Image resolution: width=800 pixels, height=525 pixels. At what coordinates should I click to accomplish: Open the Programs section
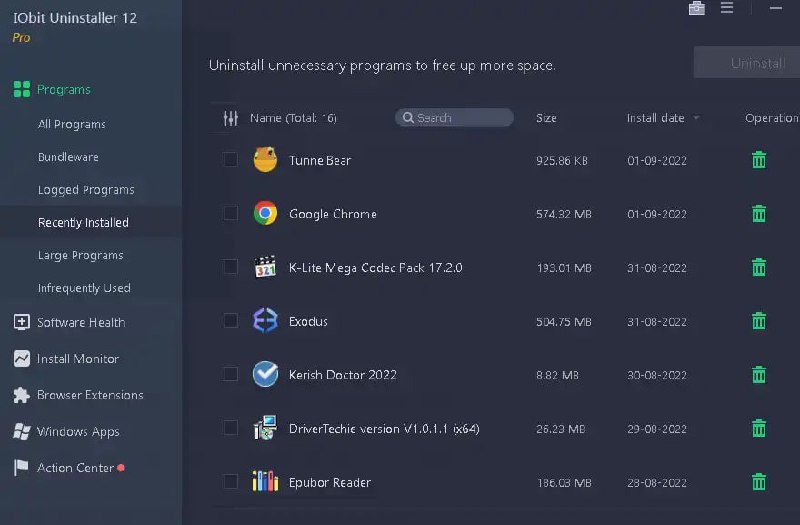point(64,89)
